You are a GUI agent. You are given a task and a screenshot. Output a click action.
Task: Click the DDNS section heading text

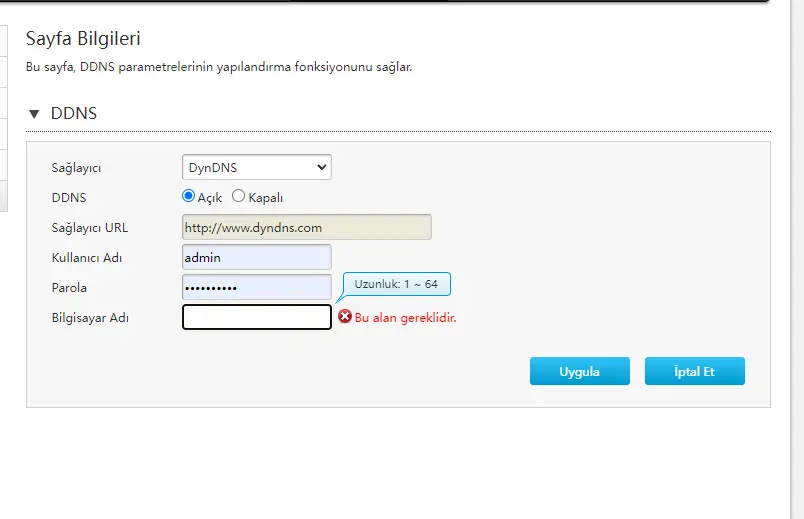click(x=74, y=113)
